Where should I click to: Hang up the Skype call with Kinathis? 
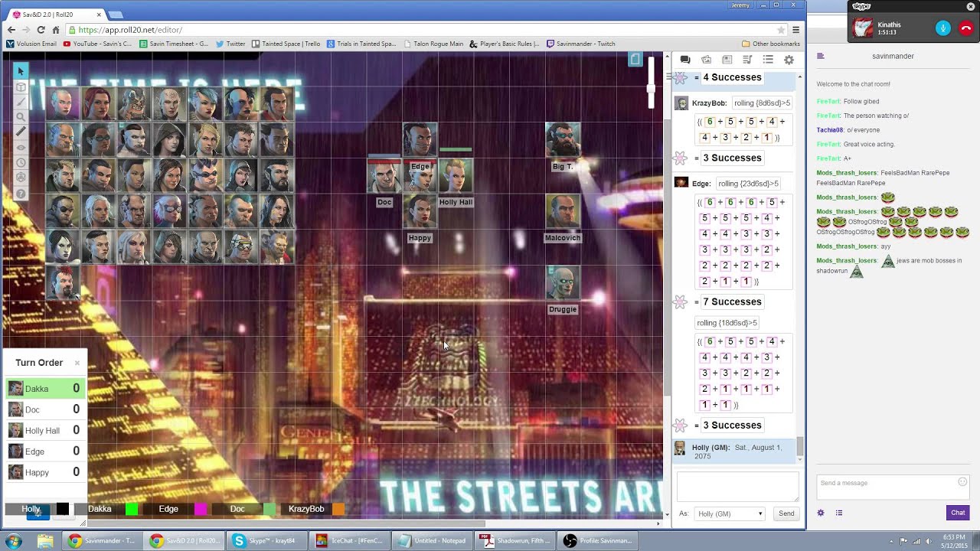pos(966,28)
